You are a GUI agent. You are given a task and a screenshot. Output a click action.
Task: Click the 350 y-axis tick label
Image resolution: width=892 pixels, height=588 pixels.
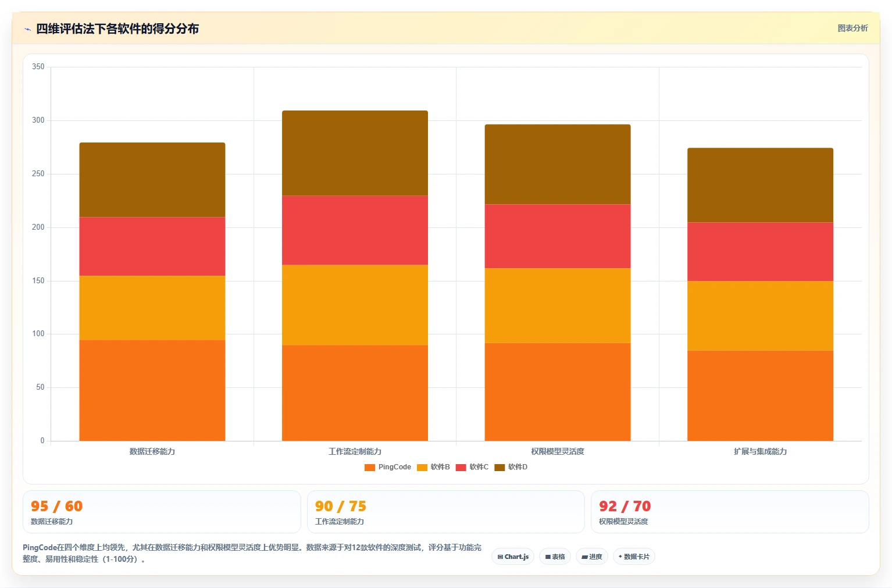[x=38, y=67]
